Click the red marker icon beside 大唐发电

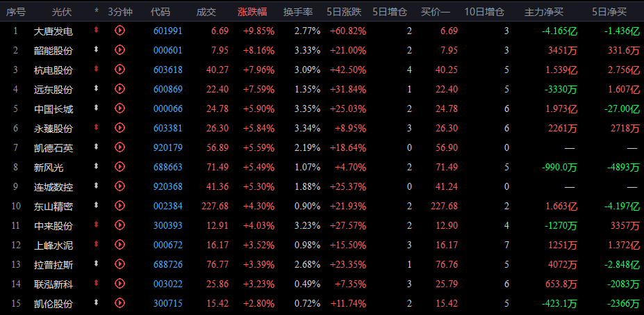[x=96, y=30]
